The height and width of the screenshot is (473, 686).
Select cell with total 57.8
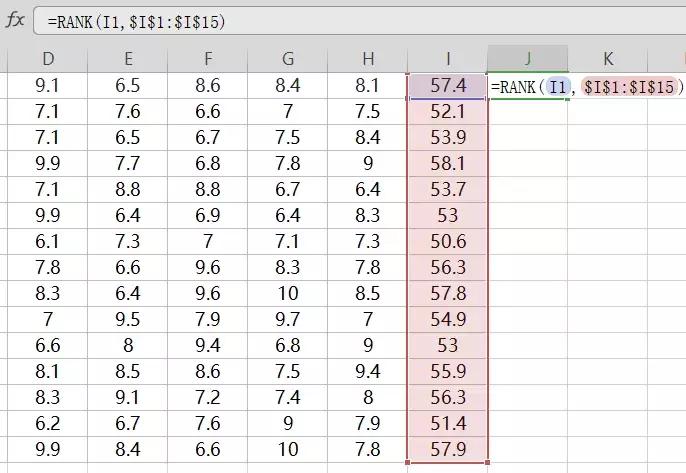tap(448, 294)
